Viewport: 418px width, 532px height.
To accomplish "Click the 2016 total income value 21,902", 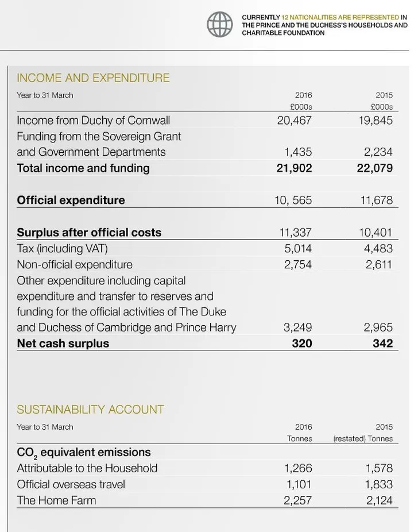I will pyautogui.click(x=294, y=168).
